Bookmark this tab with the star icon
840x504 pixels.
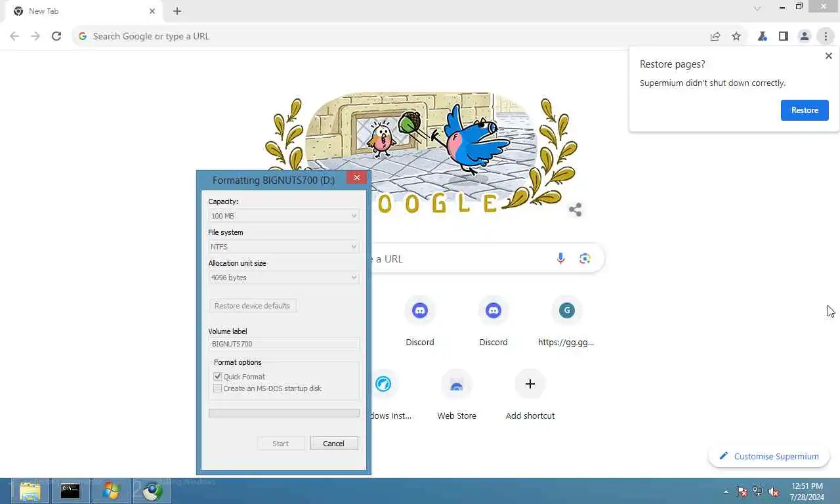[x=736, y=36]
